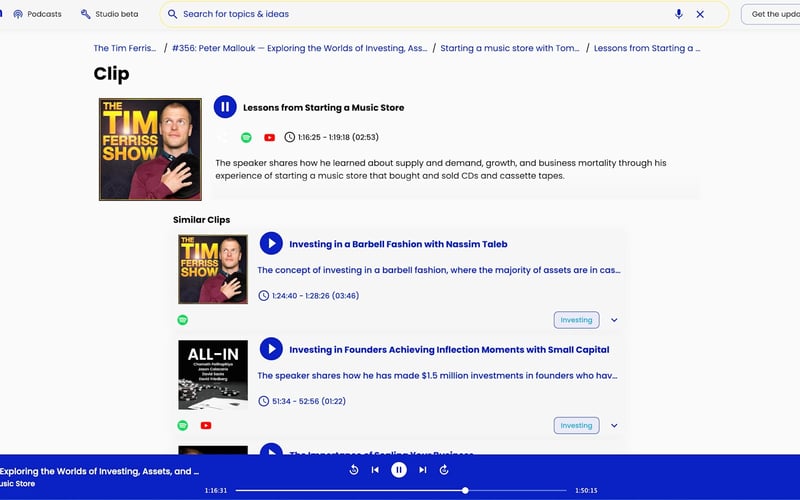
Task: Click the ALL-IN podcast thumbnail
Action: point(213,374)
